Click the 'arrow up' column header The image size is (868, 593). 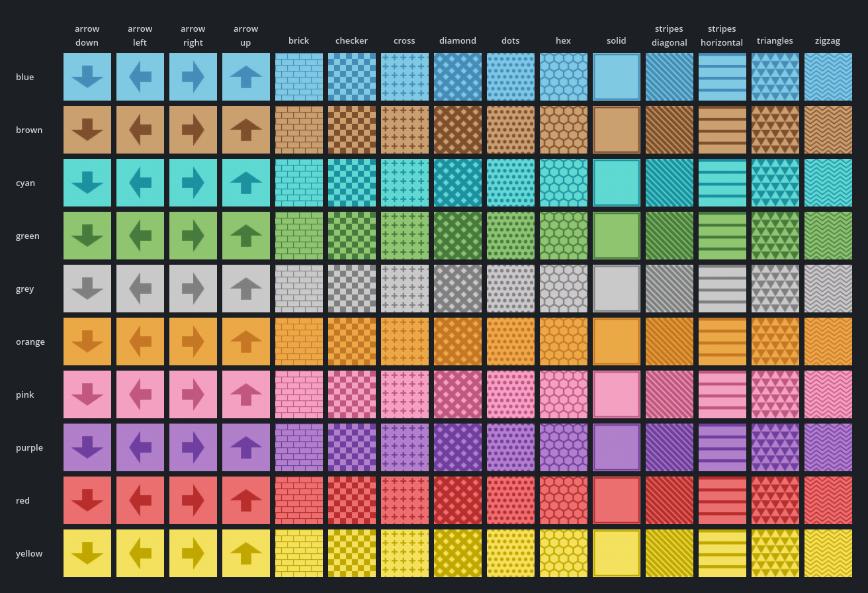pyautogui.click(x=246, y=36)
